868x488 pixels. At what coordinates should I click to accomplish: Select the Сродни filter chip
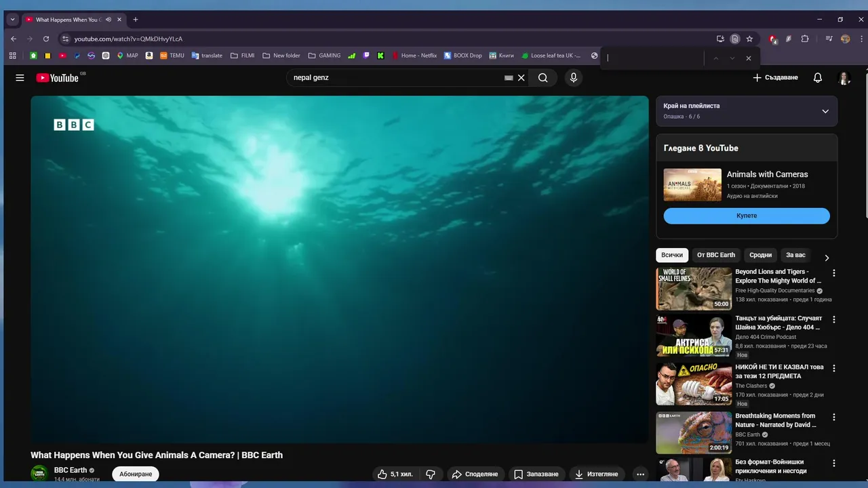(761, 255)
